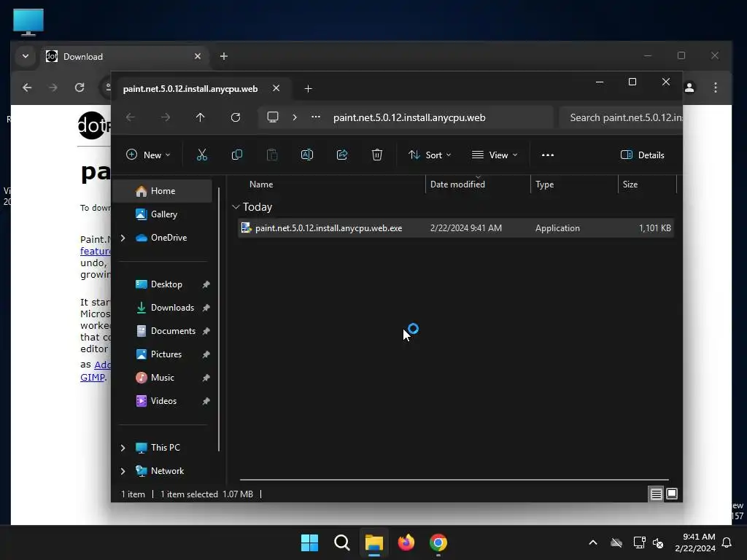The height and width of the screenshot is (560, 747).
Task: Click the Delete trash icon
Action: click(x=377, y=155)
